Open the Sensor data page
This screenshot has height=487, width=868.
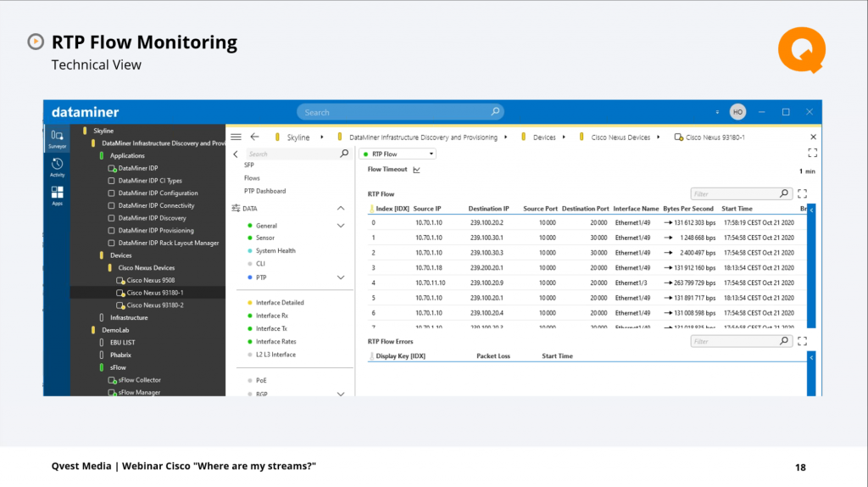pyautogui.click(x=265, y=238)
